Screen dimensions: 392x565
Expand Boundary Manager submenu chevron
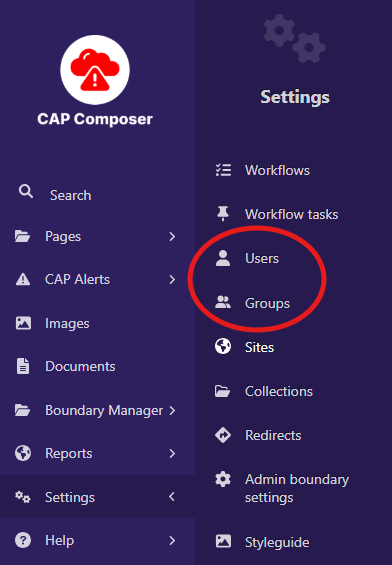172,410
